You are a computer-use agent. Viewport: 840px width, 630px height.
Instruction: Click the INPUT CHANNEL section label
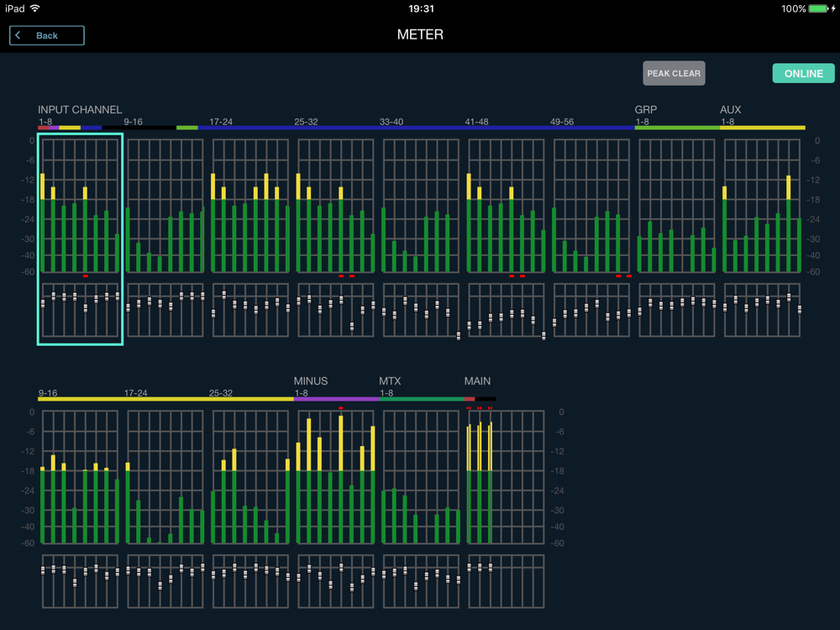pyautogui.click(x=80, y=109)
